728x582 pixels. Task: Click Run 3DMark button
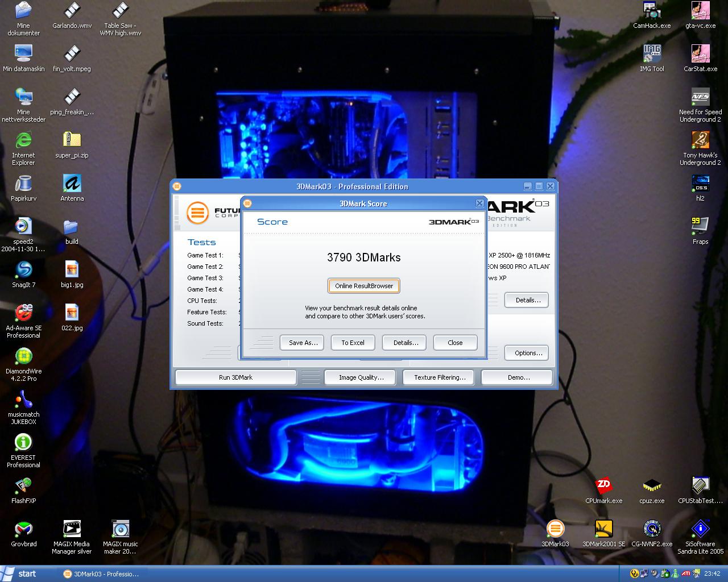point(235,377)
